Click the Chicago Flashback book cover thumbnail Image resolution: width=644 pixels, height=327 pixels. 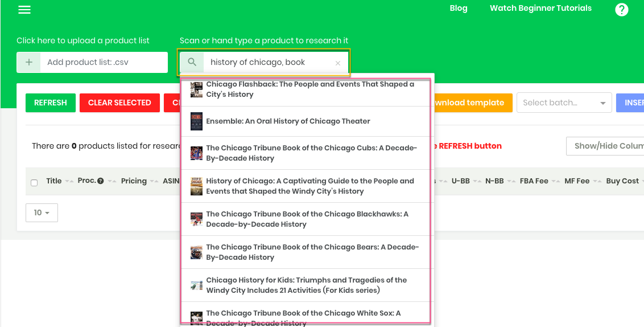click(x=196, y=89)
